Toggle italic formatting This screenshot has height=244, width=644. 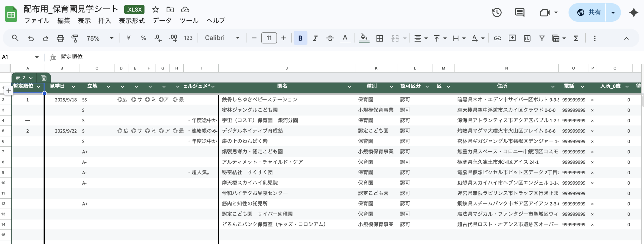pos(315,38)
